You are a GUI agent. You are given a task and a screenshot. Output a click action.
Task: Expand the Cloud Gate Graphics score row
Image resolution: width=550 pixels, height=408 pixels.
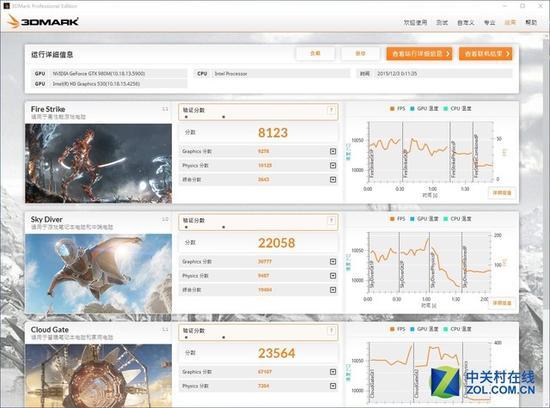coord(333,372)
